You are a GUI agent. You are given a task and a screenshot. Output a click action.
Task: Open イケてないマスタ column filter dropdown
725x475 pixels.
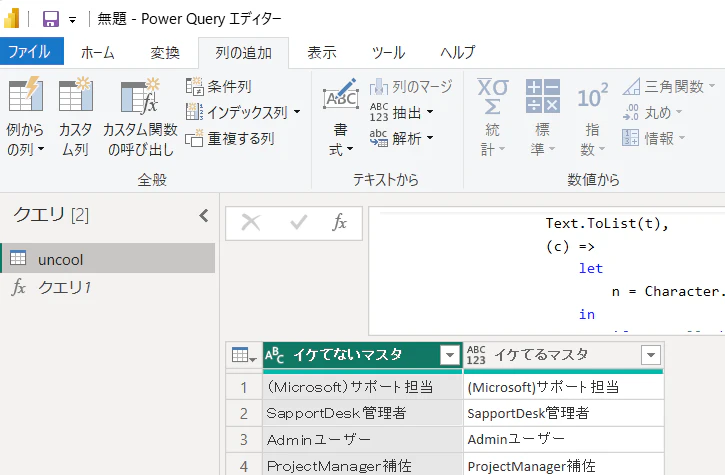click(x=449, y=355)
